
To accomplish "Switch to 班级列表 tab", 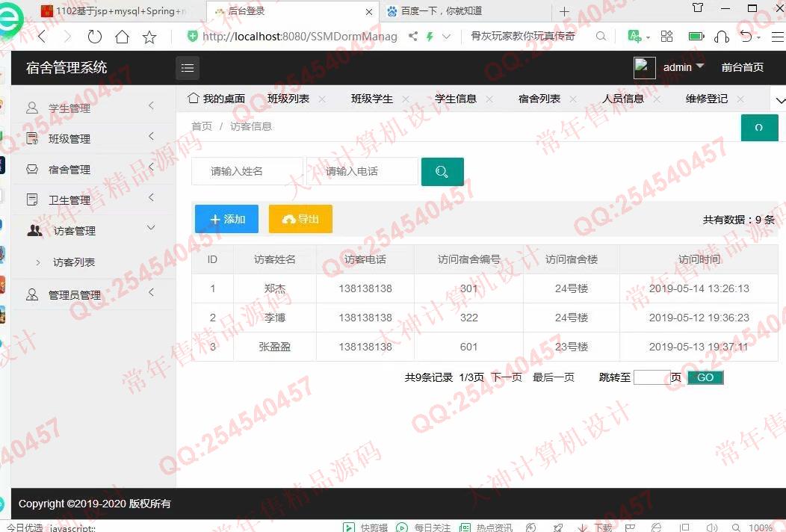I will click(x=288, y=99).
